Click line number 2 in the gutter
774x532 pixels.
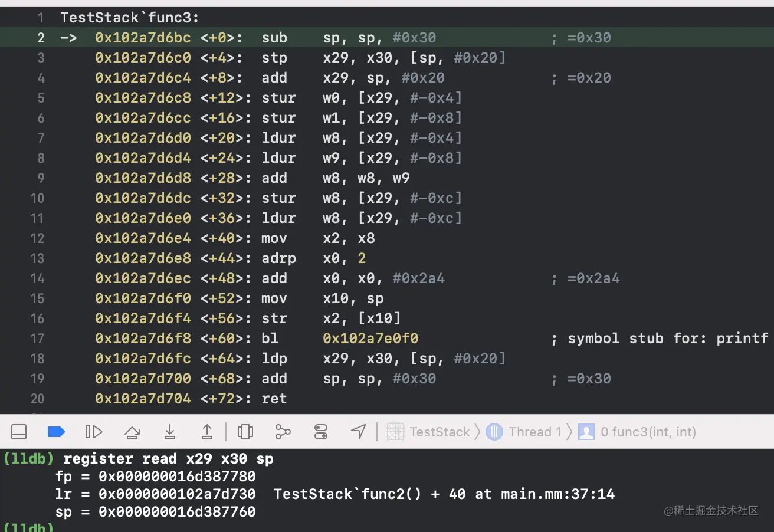[x=41, y=38]
